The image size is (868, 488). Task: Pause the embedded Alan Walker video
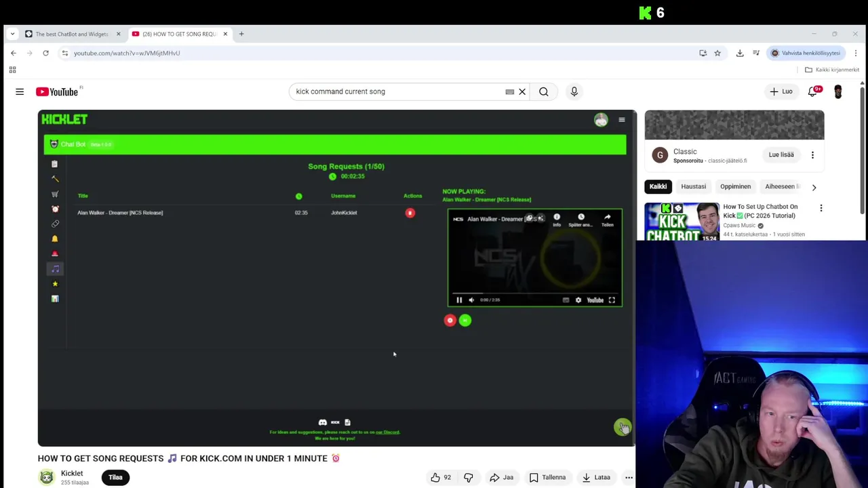[459, 300]
